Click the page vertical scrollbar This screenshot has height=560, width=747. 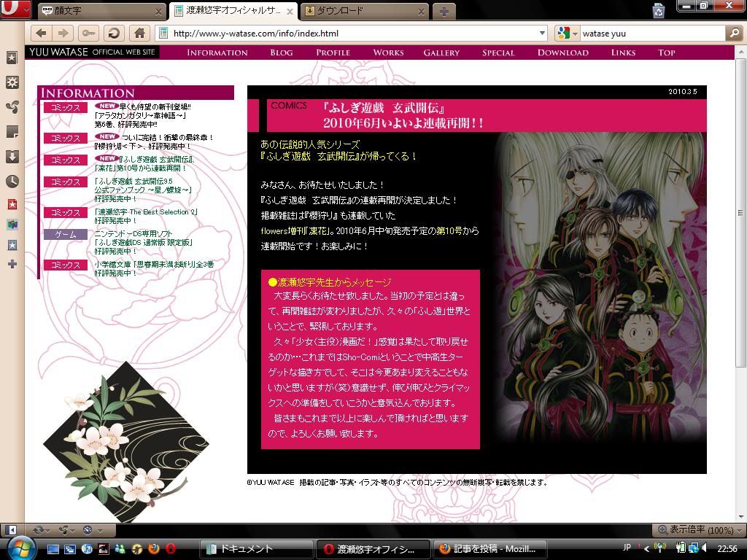click(x=740, y=212)
